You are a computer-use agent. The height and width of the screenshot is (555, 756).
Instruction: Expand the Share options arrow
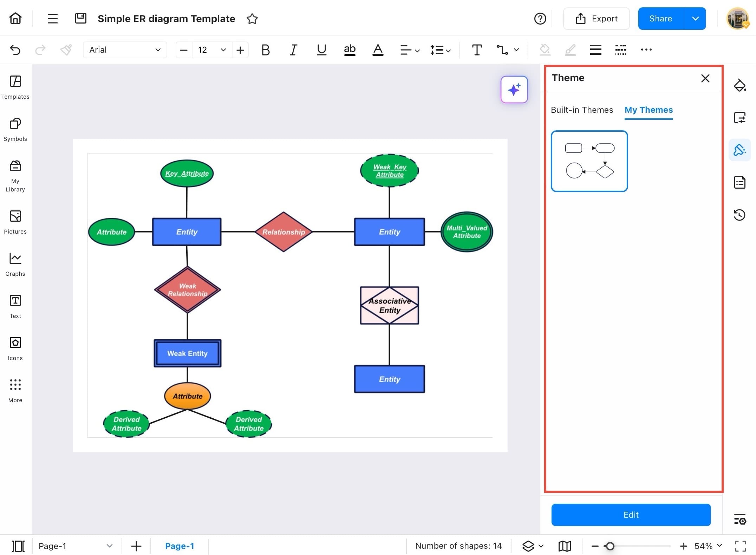(695, 19)
